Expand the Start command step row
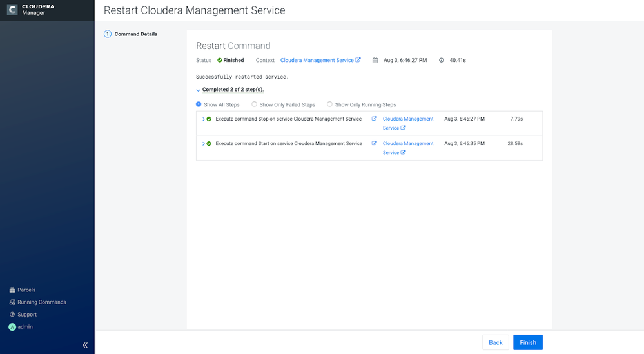This screenshot has height=354, width=644. pos(203,144)
